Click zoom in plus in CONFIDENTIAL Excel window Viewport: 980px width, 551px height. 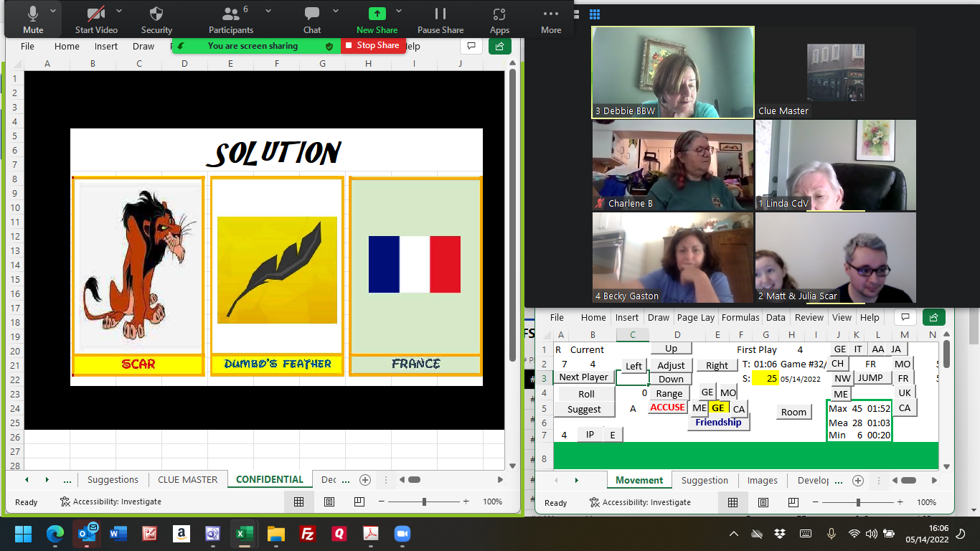point(466,501)
